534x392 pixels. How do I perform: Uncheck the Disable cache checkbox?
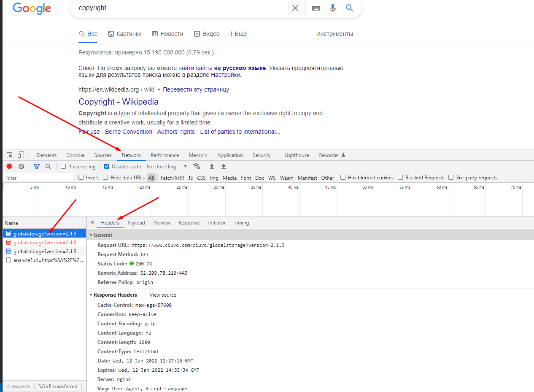107,167
